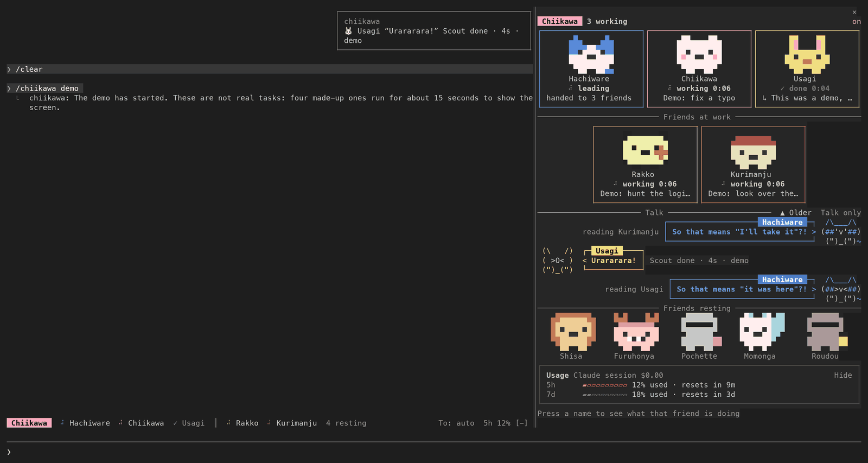The width and height of the screenshot is (868, 463).
Task: Pick the resting friend Furuhonya avatar
Action: click(636, 332)
